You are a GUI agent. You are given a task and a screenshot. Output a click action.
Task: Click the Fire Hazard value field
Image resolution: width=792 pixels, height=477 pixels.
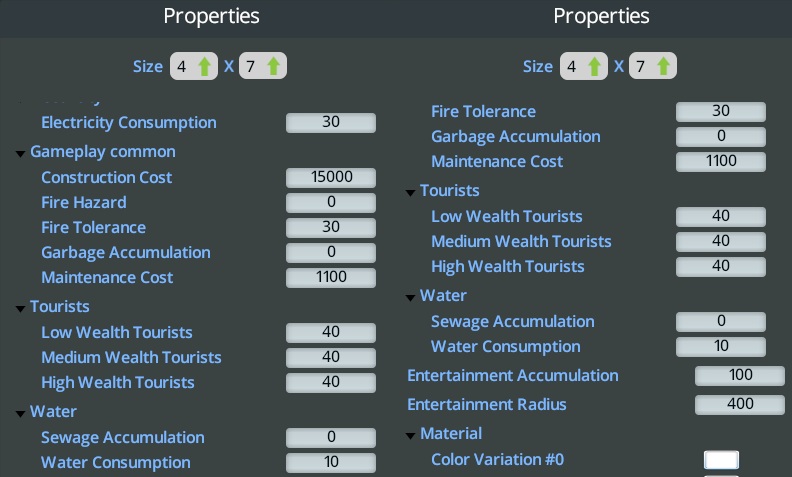331,203
